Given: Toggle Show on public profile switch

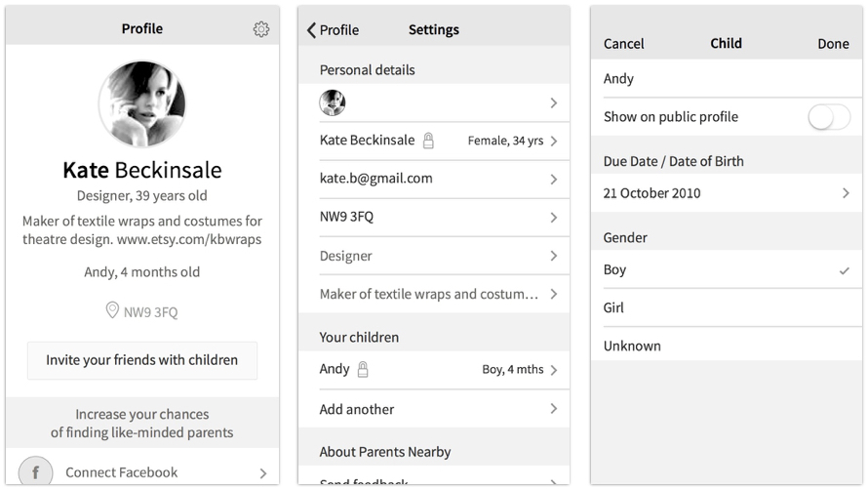Looking at the screenshot, I should click(x=828, y=117).
